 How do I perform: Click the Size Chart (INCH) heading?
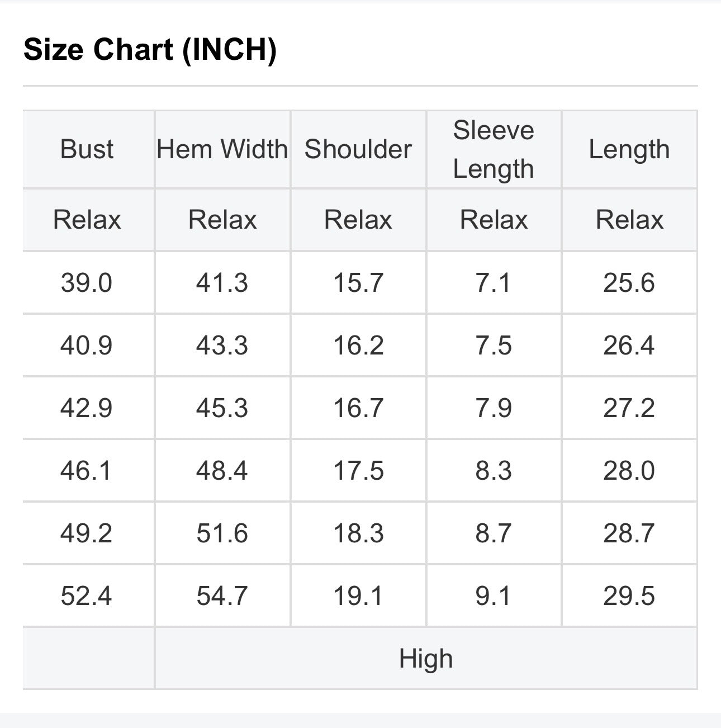(150, 49)
